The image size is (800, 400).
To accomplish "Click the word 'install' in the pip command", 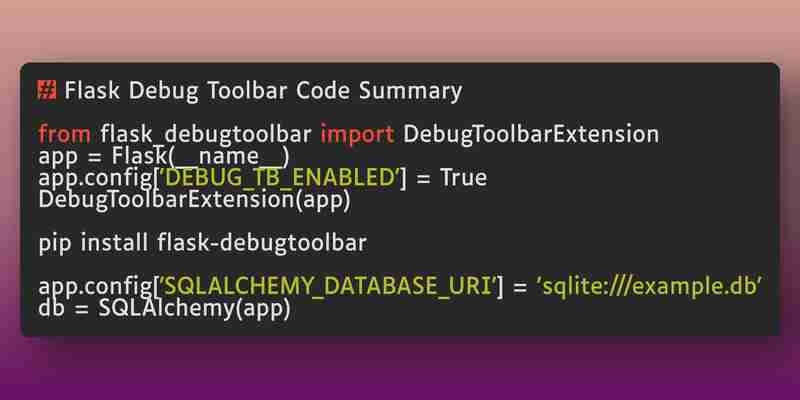I will (x=114, y=243).
